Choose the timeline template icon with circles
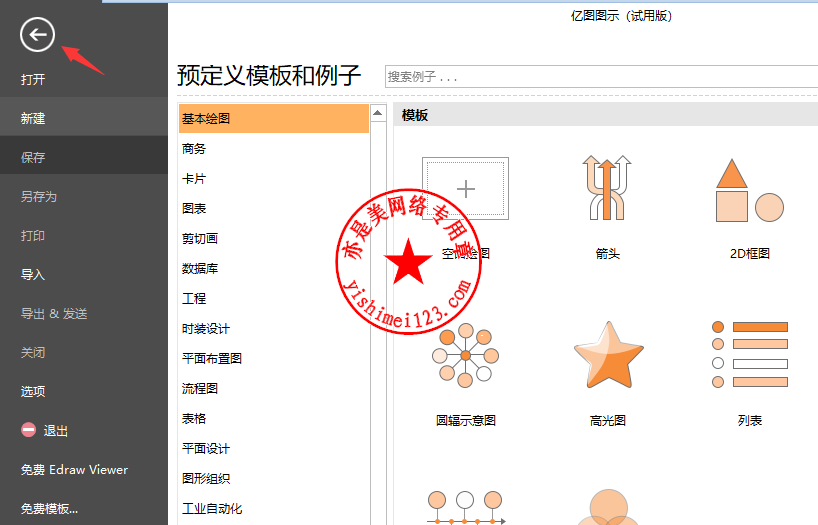Screen dimensions: 818x525 [x=465, y=507]
